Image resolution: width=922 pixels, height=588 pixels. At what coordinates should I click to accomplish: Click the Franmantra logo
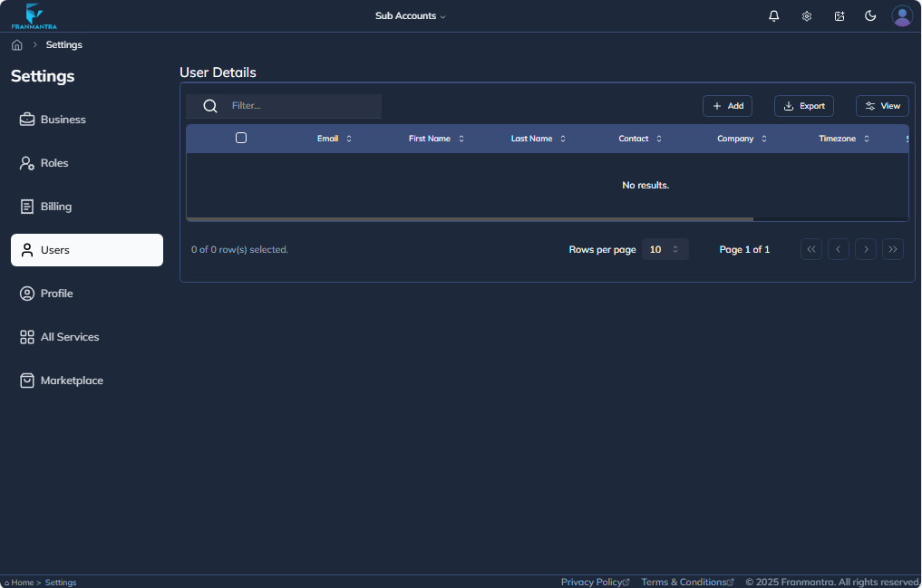(x=34, y=15)
